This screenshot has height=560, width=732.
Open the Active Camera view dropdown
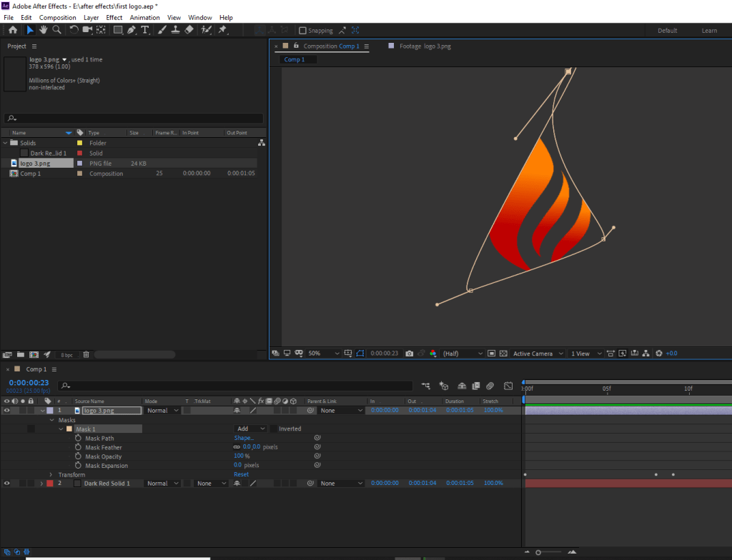point(537,354)
